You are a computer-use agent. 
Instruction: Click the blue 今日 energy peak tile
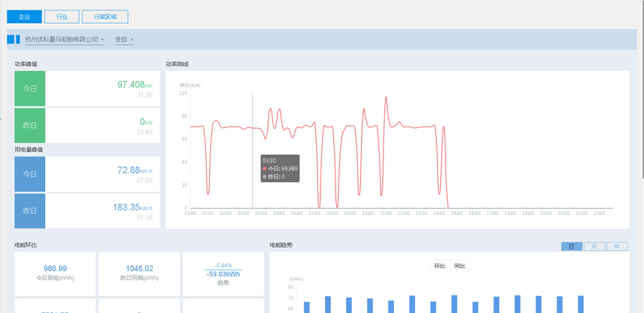click(30, 174)
